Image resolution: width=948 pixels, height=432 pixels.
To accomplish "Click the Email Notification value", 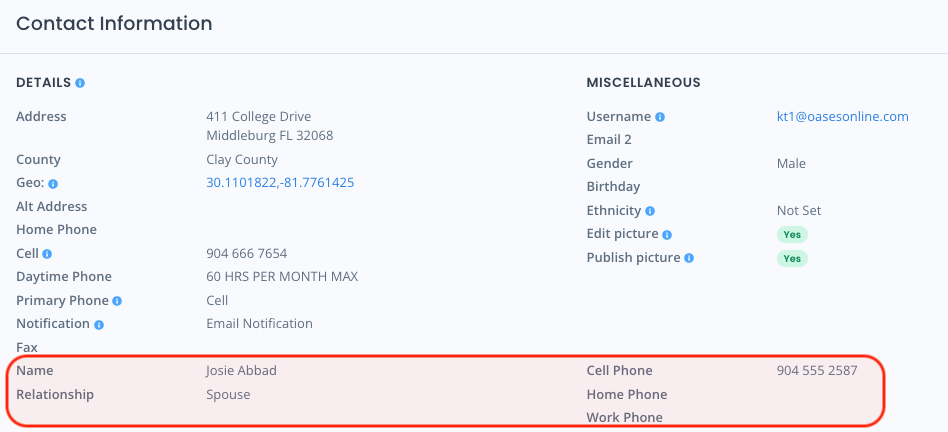I will pyautogui.click(x=259, y=323).
